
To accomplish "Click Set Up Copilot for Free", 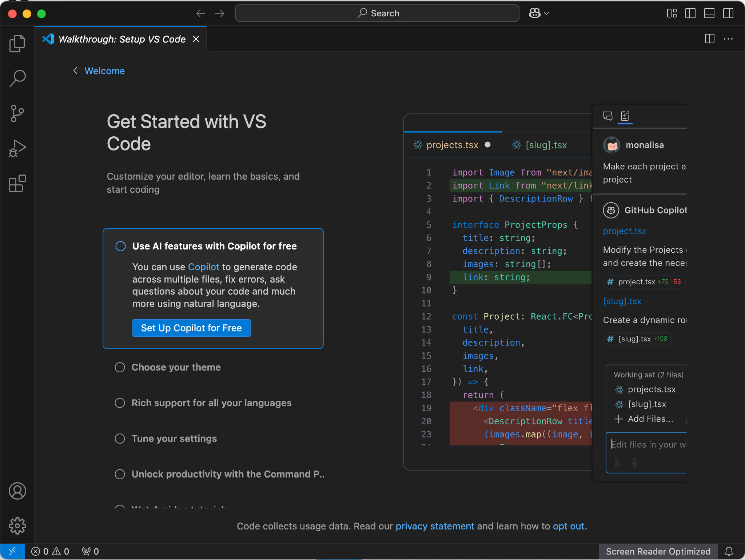I will pyautogui.click(x=191, y=328).
